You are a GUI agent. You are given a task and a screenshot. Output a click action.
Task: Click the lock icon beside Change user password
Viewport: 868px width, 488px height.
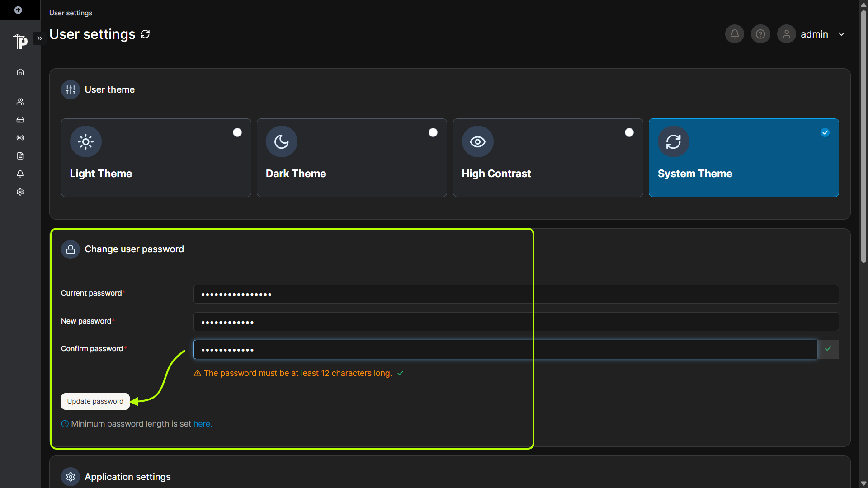point(71,249)
